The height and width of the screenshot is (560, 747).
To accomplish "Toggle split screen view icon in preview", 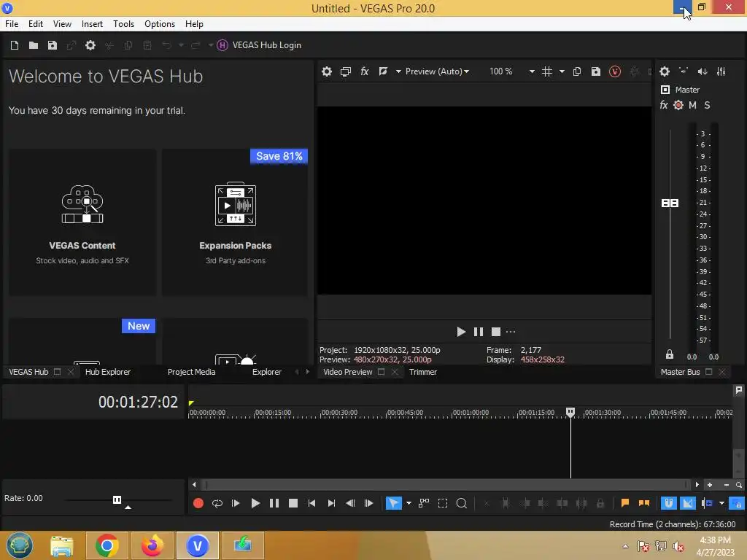I will tap(383, 71).
